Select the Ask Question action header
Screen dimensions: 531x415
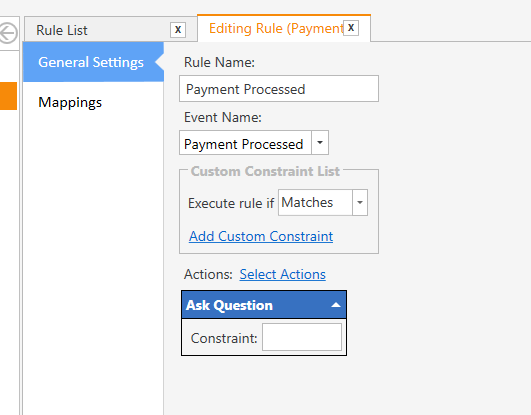pyautogui.click(x=264, y=305)
